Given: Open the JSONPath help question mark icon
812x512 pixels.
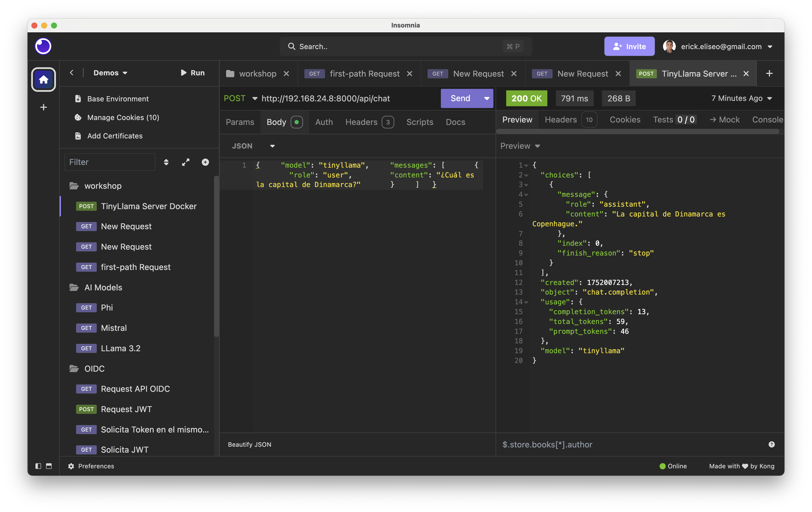Looking at the screenshot, I should point(771,444).
